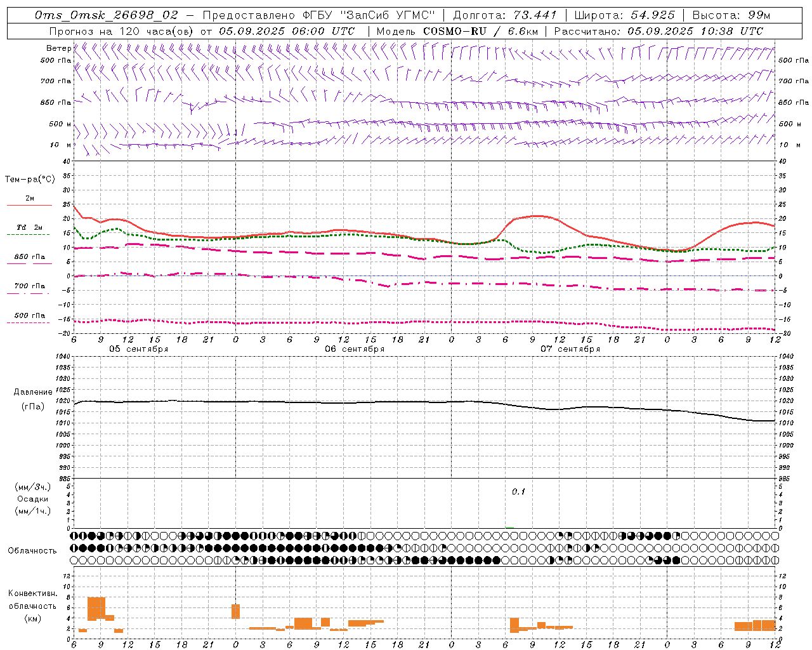The image size is (812, 650).
Task: Click the Конвективн. convective cloud label
Action: pos(33,594)
